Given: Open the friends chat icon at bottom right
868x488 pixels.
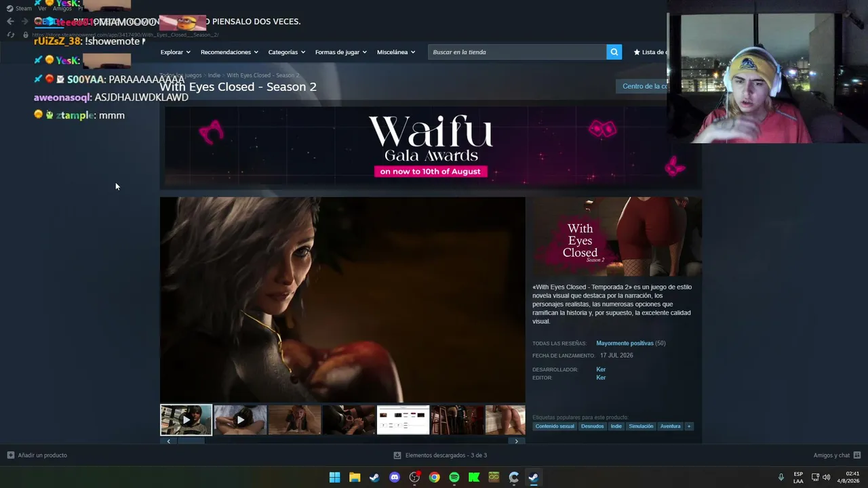Looking at the screenshot, I should point(857,455).
